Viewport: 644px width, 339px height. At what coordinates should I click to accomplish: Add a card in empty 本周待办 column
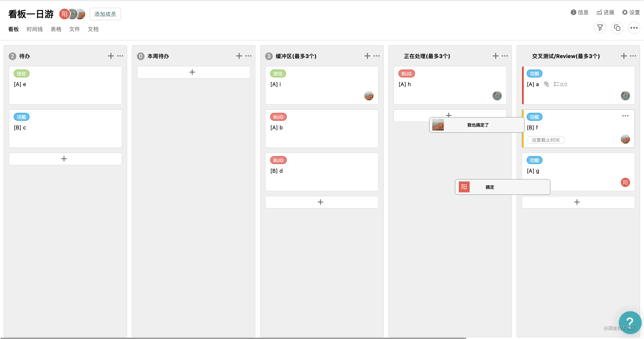(192, 72)
